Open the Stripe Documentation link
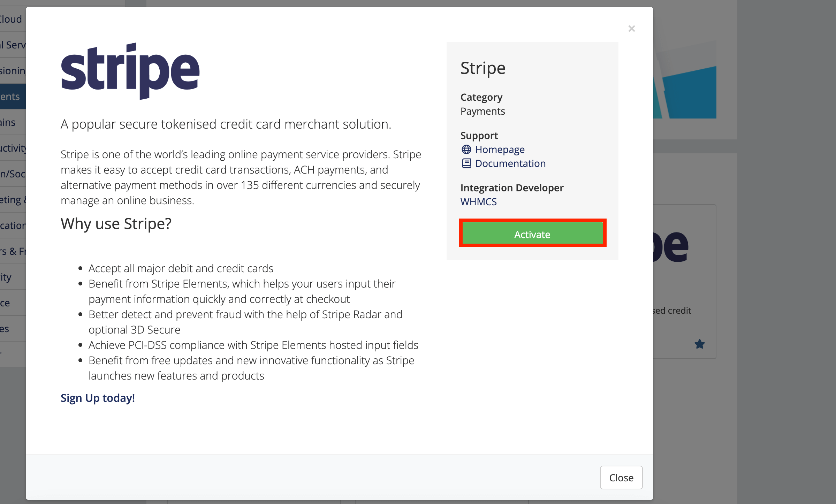Image resolution: width=836 pixels, height=504 pixels. click(510, 163)
